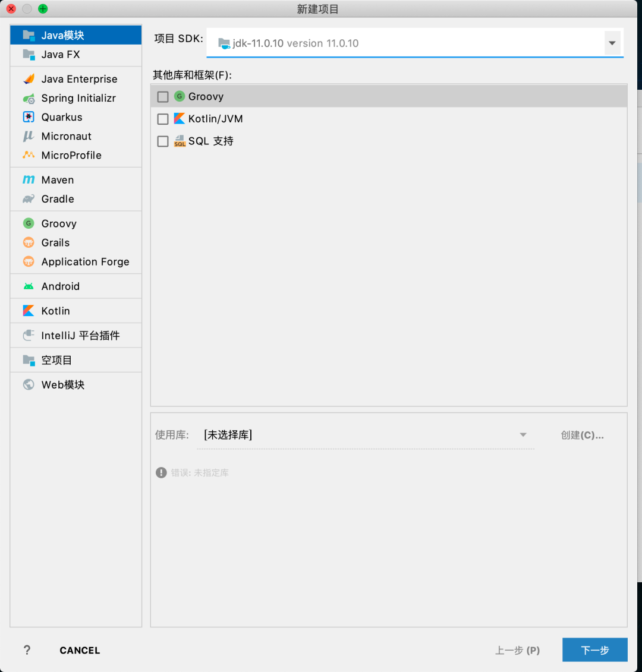The width and height of the screenshot is (642, 672).
Task: Click the Groovy framework icon in list
Action: [x=180, y=96]
